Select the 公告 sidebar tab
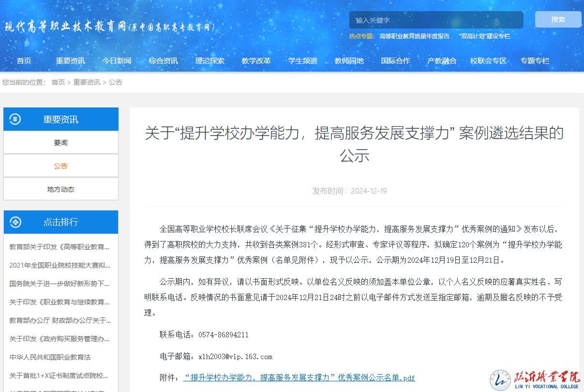The width and height of the screenshot is (584, 392). point(60,166)
